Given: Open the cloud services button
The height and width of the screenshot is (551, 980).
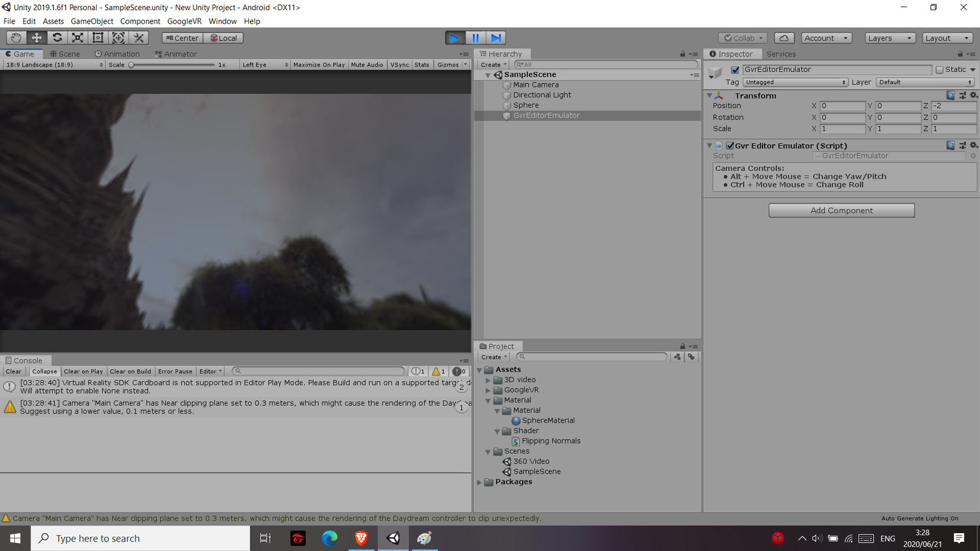Looking at the screenshot, I should pos(784,38).
